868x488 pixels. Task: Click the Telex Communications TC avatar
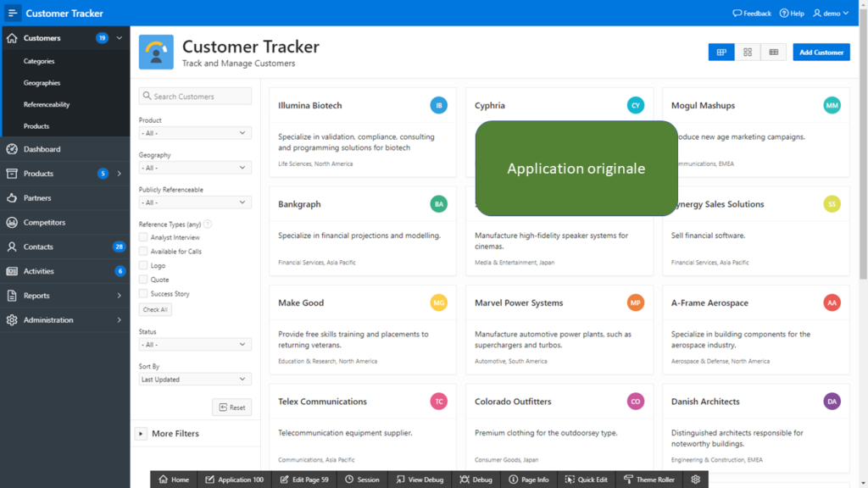438,401
